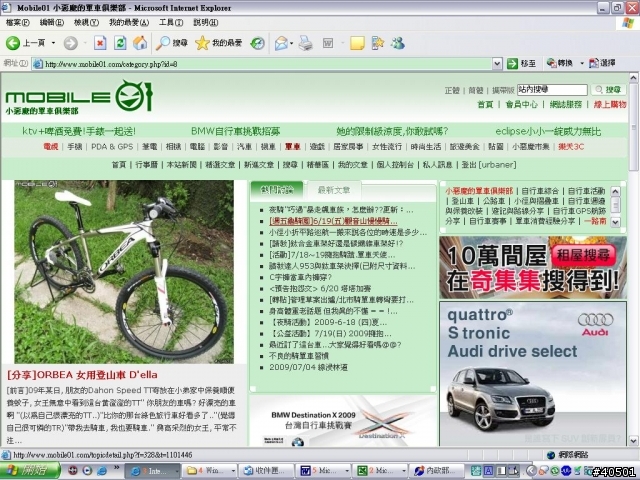The width and height of the screenshot is (640, 480).
Task: Click the Mobile01 logo
Action: (79, 97)
